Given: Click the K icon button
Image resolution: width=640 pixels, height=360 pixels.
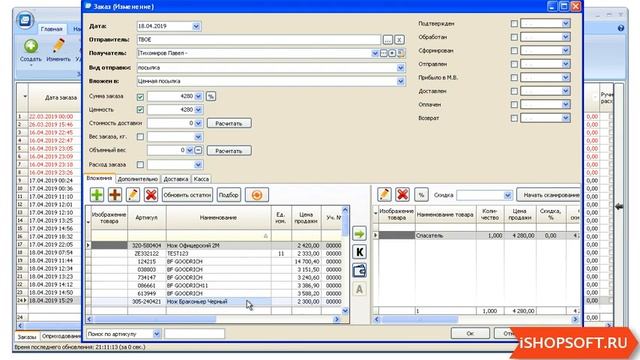Looking at the screenshot, I should coord(359,252).
